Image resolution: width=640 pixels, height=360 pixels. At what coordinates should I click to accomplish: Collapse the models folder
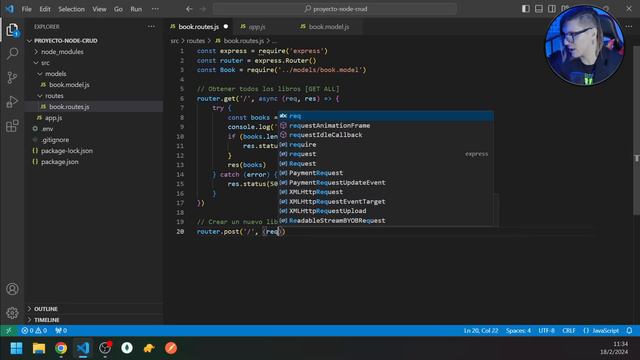[56, 74]
